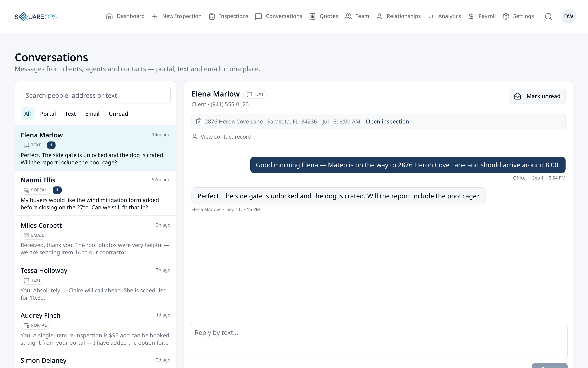Open Payroll navigation item
Image resolution: width=588 pixels, height=368 pixels.
[482, 16]
